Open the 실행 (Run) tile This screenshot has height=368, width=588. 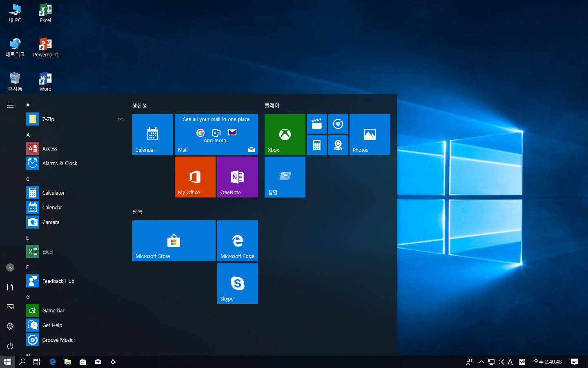(285, 177)
